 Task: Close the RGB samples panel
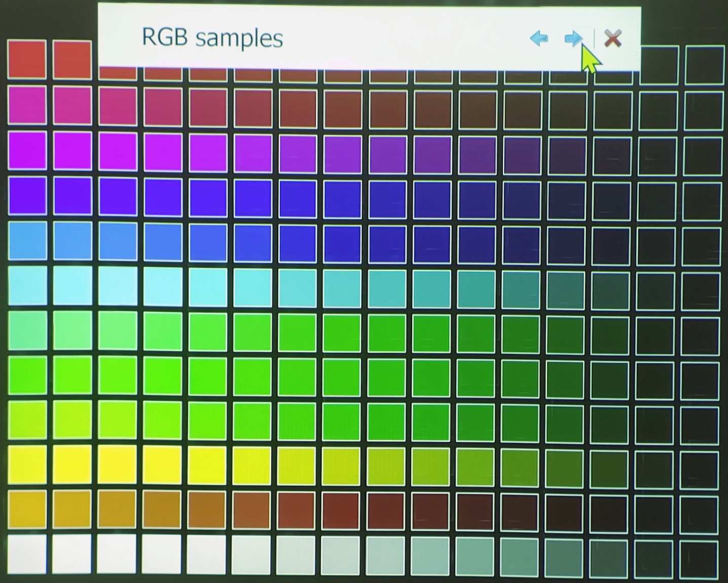click(x=613, y=38)
